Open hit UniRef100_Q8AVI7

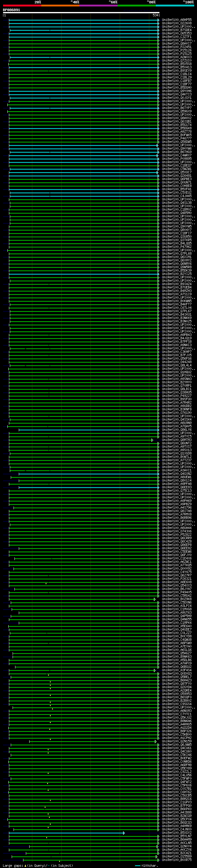pos(177,44)
